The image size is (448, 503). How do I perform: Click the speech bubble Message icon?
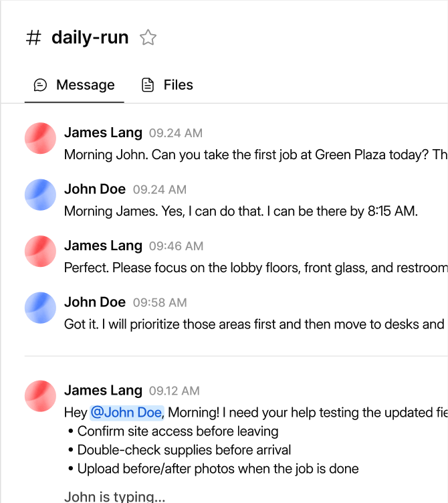(x=40, y=85)
